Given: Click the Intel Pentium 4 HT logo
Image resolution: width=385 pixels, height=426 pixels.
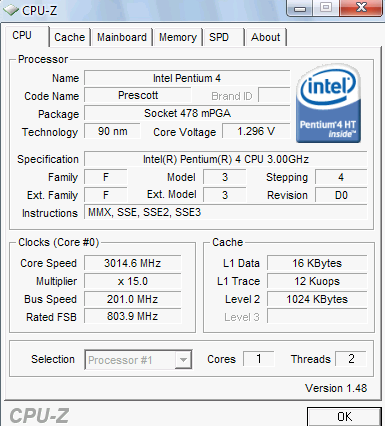Looking at the screenshot, I should (x=328, y=103).
